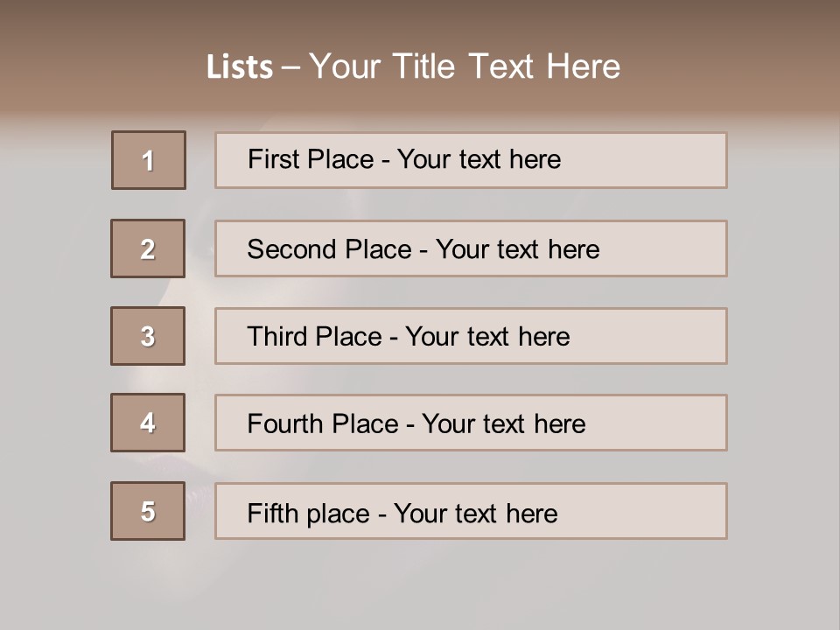Click the word "Your" in the slide title
The height and width of the screenshot is (630, 840).
point(345,66)
